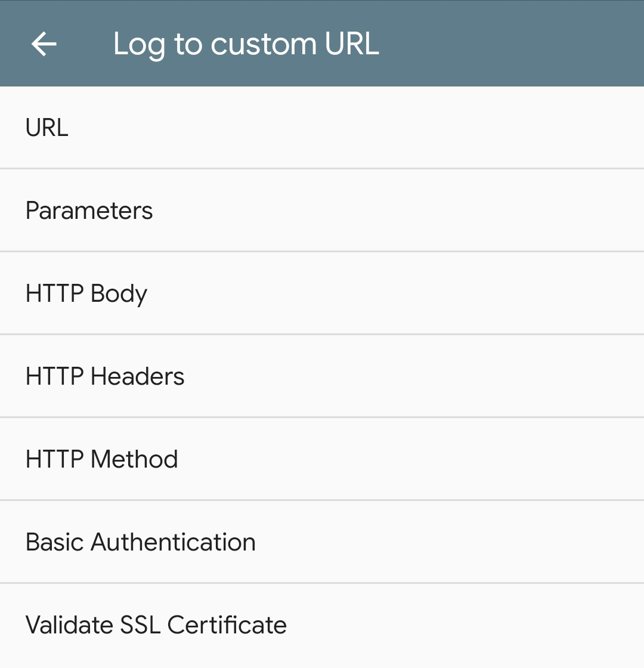Click the 'Log to custom URL' title
Image resolution: width=644 pixels, height=668 pixels.
(246, 44)
